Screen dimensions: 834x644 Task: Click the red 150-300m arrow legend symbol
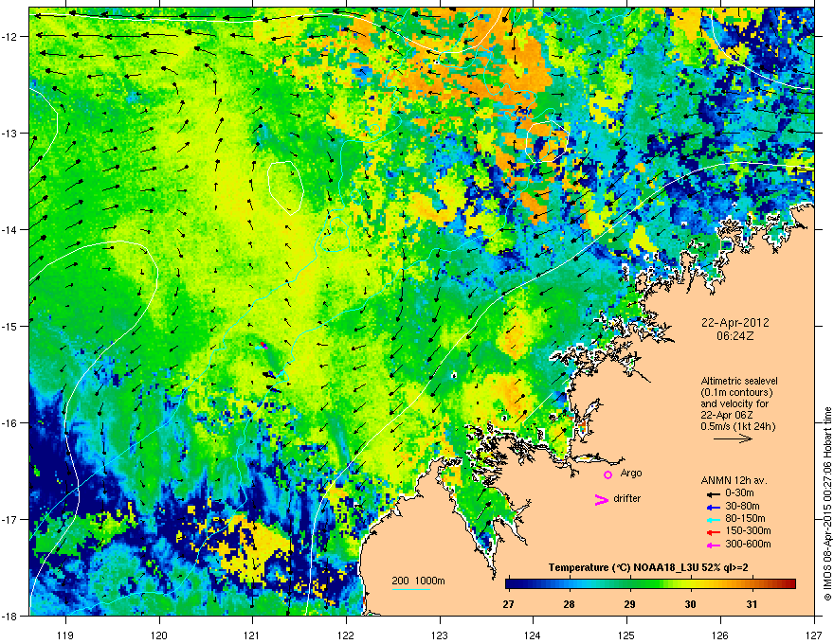[712, 532]
